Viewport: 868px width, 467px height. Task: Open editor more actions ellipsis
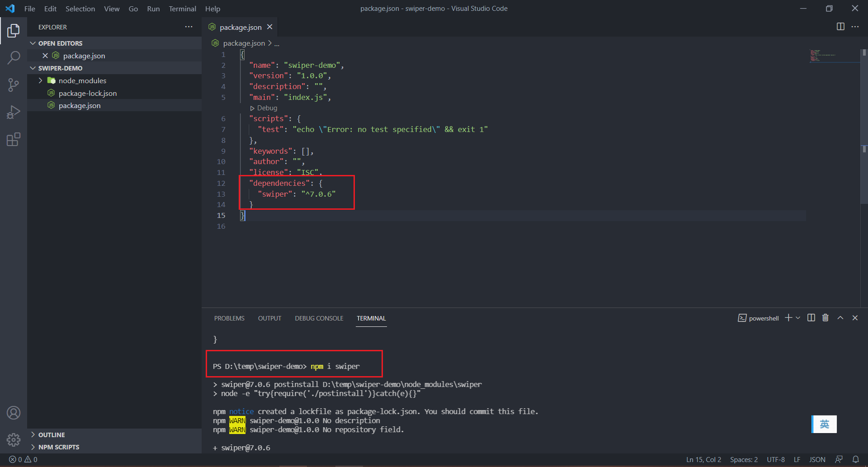(x=855, y=27)
